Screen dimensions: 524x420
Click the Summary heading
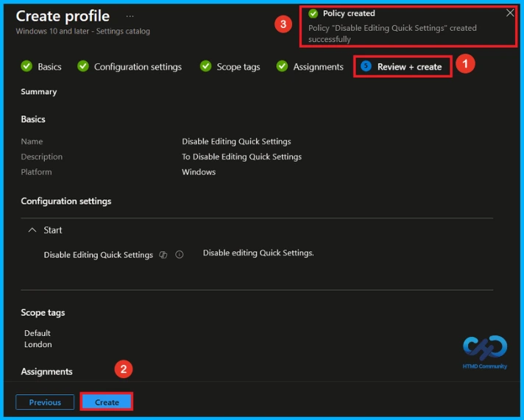point(39,92)
